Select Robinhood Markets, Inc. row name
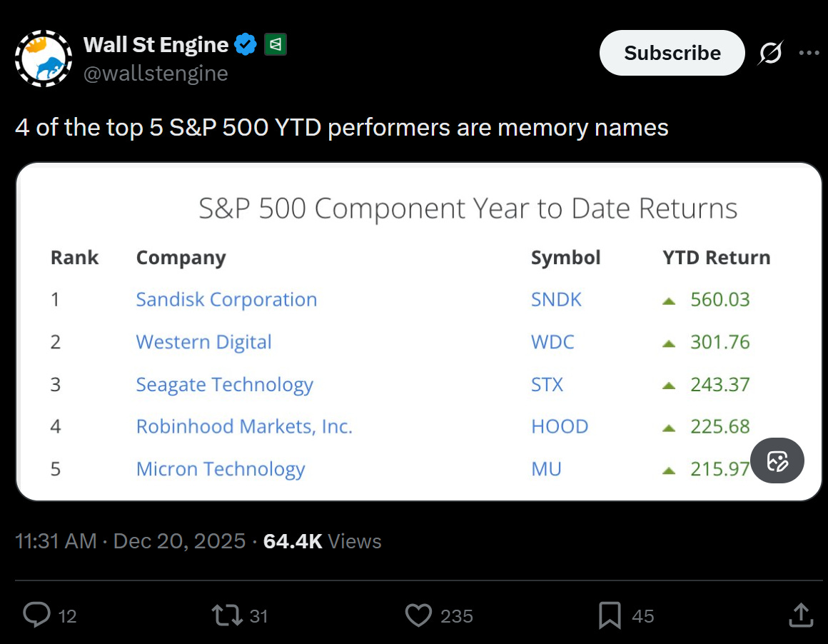The height and width of the screenshot is (644, 828). 244,426
